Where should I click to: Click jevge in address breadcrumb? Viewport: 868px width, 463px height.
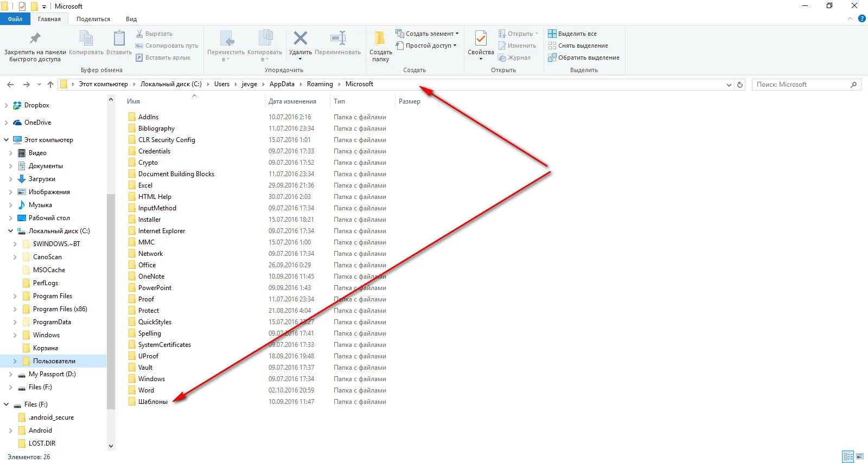pyautogui.click(x=249, y=84)
